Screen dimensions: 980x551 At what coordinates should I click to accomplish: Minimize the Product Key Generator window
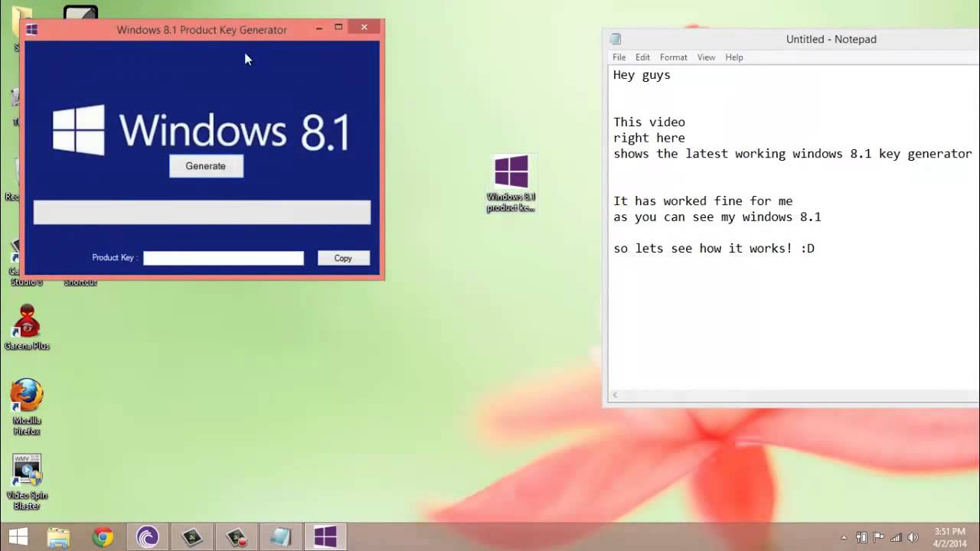(319, 28)
